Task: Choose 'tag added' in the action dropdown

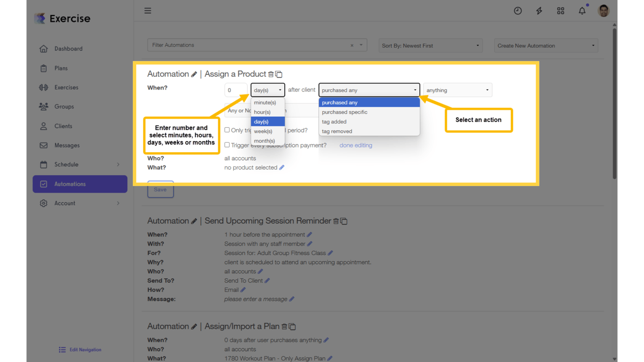Action: (335, 122)
